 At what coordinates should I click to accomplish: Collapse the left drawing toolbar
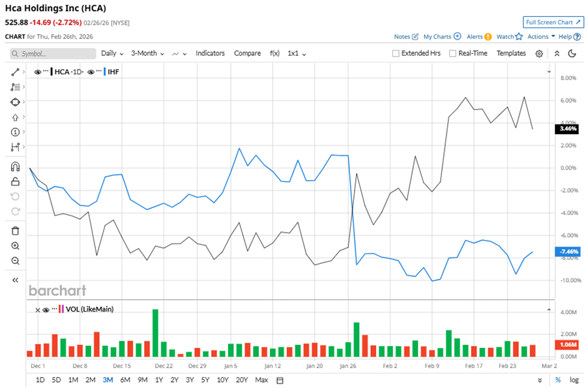tap(15, 280)
